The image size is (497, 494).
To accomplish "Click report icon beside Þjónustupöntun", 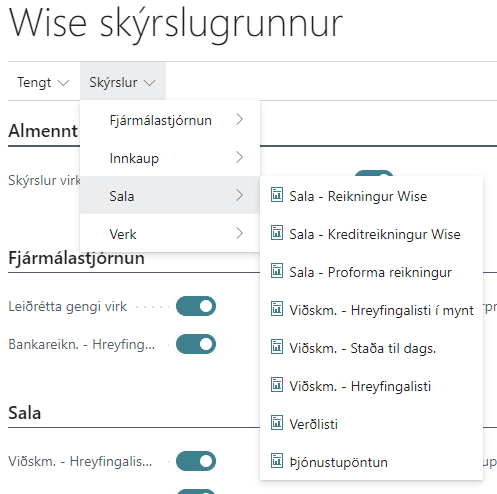I will [277, 461].
